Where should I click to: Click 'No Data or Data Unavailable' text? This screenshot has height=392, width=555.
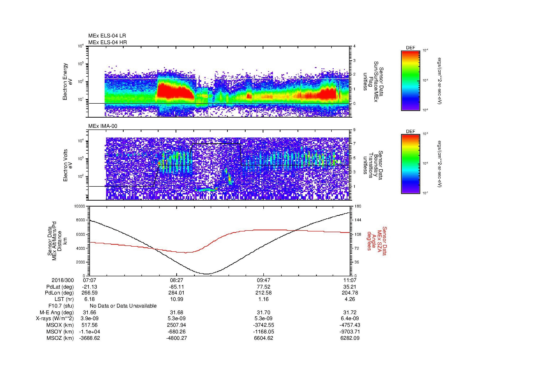[123, 306]
